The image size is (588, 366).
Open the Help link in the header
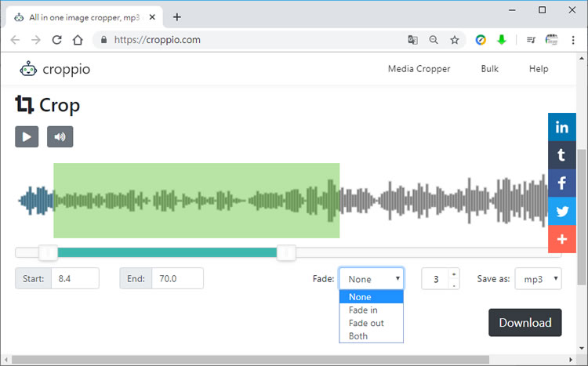[539, 69]
